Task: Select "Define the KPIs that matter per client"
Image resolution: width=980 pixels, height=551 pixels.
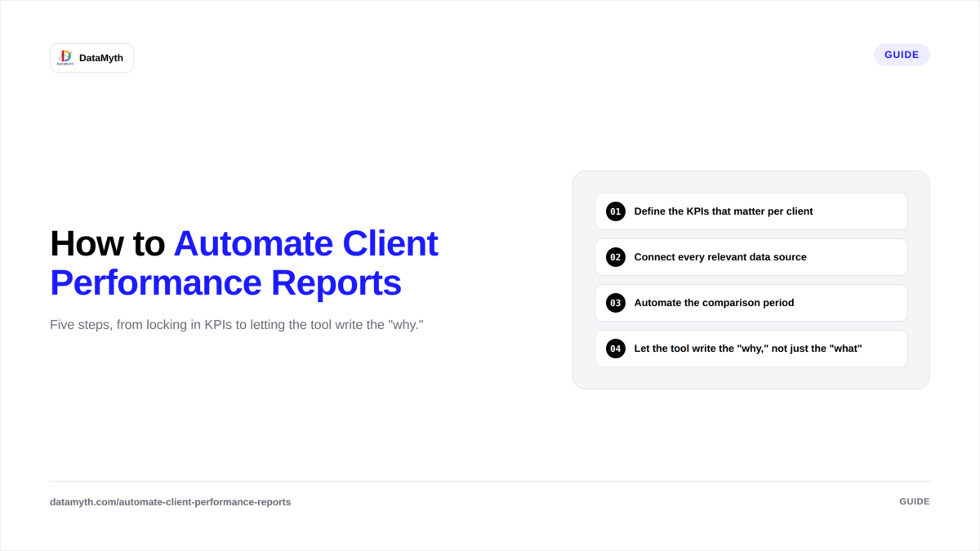Action: tap(751, 211)
